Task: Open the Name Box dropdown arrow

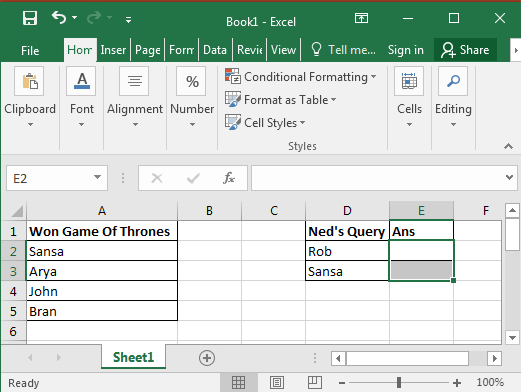Action: pos(97,177)
